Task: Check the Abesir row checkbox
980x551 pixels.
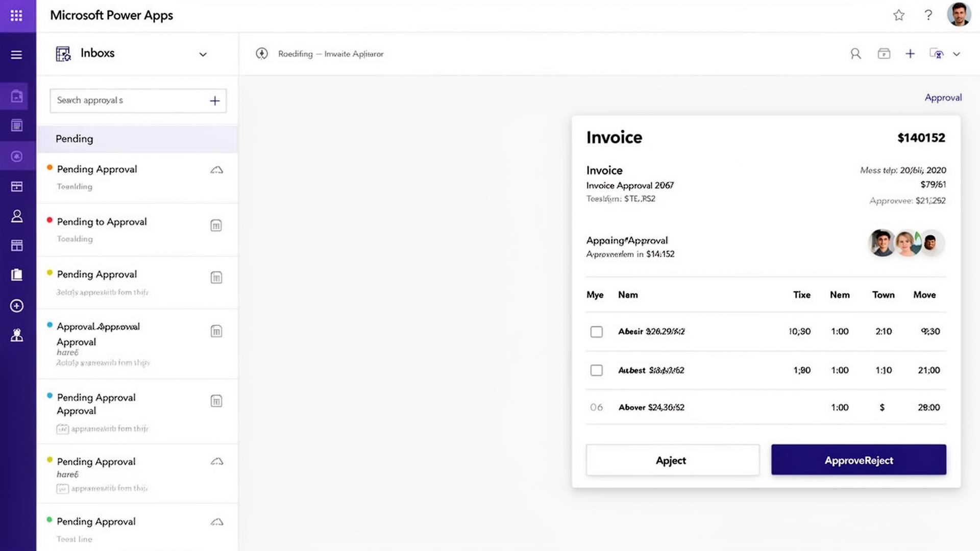Action: point(596,332)
